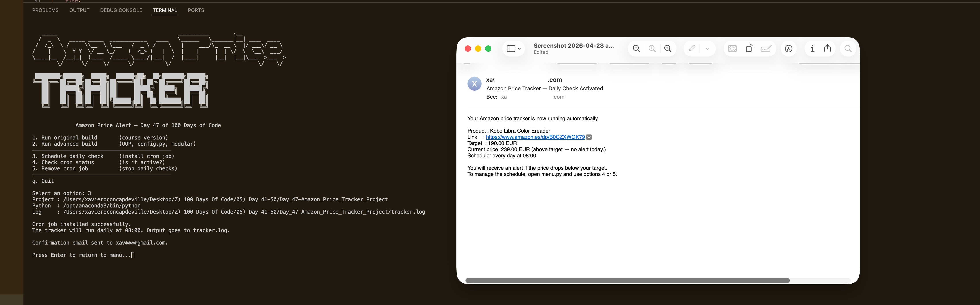The image size is (980, 305).
Task: Click the terminal cursor after 'return to menu...'
Action: [133, 255]
